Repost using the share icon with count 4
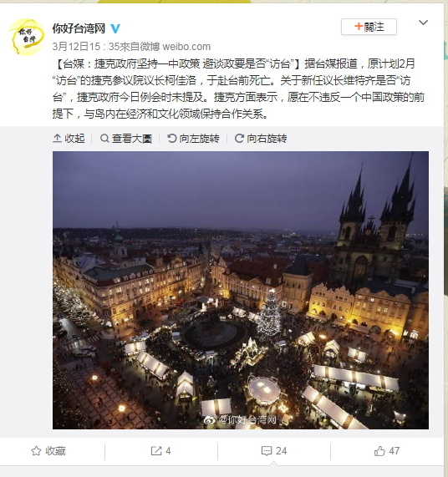 click(160, 451)
